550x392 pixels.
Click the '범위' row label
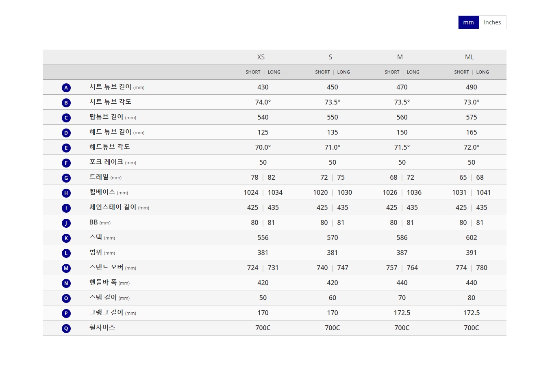pyautogui.click(x=102, y=252)
